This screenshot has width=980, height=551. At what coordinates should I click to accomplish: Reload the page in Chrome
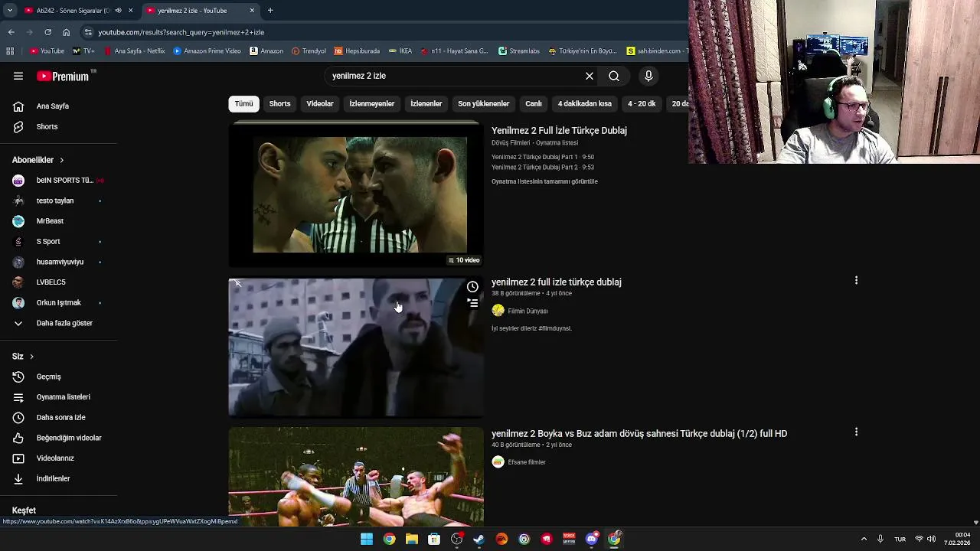coord(47,32)
